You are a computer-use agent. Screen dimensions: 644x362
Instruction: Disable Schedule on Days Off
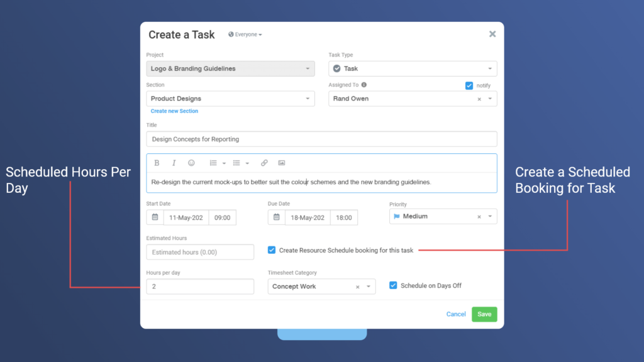(x=393, y=285)
